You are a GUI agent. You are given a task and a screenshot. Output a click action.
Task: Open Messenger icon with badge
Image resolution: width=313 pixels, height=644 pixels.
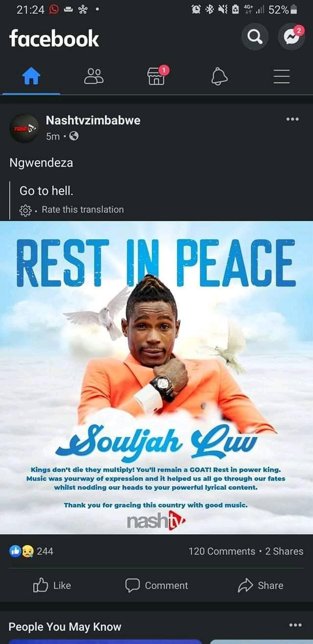(291, 37)
